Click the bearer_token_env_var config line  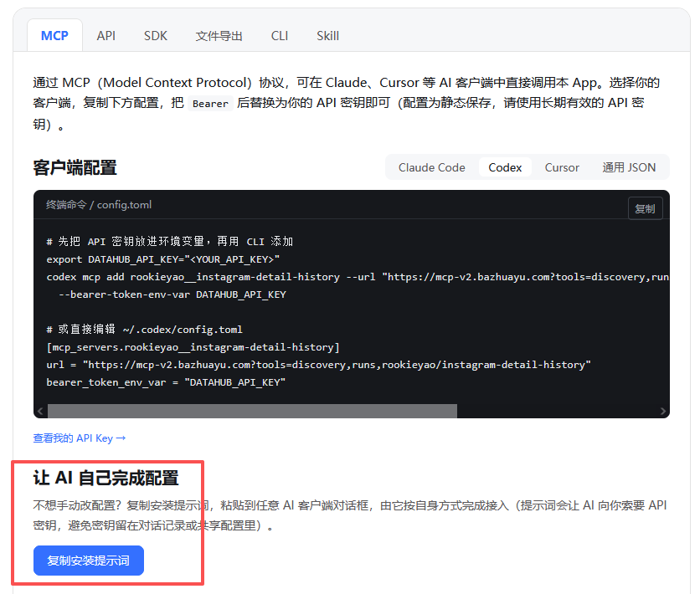point(166,382)
